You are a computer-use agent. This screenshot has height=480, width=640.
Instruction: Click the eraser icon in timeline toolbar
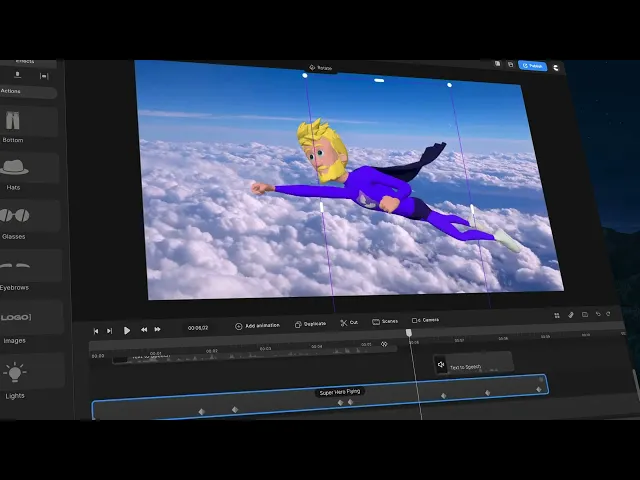point(571,315)
